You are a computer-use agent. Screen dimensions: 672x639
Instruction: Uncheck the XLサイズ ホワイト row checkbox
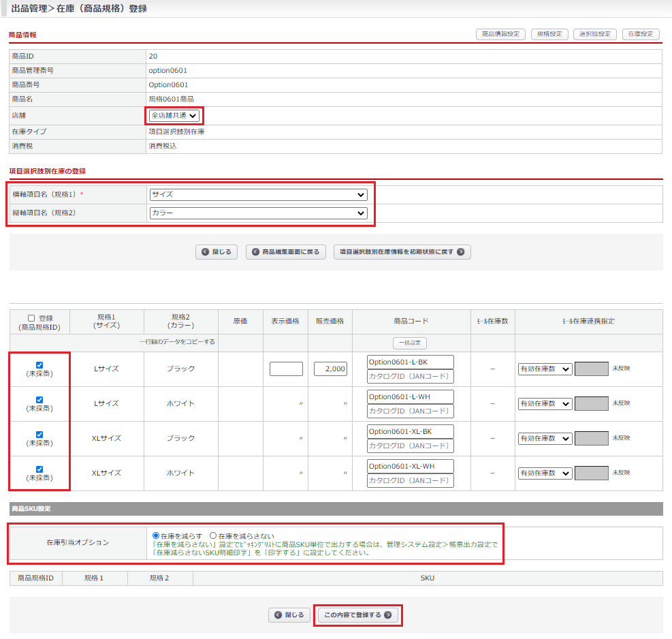pyautogui.click(x=39, y=469)
